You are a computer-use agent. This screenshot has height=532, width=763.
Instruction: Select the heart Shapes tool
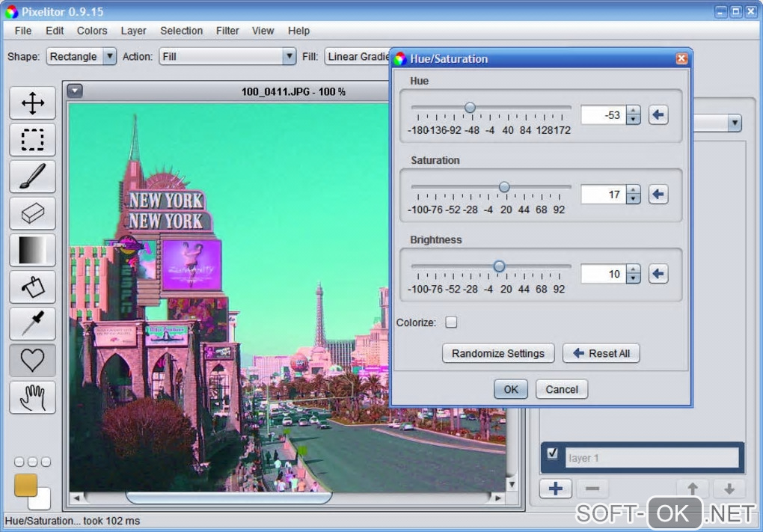click(33, 361)
